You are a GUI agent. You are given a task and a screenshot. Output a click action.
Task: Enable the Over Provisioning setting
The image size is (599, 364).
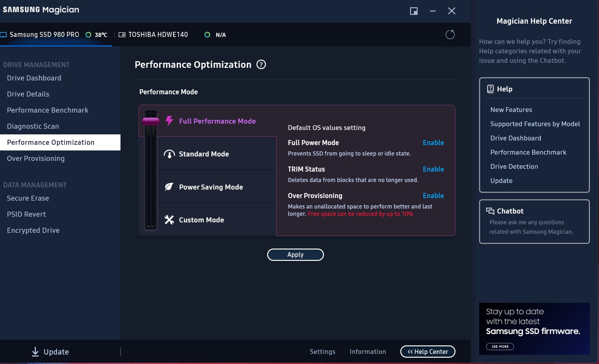(x=433, y=196)
